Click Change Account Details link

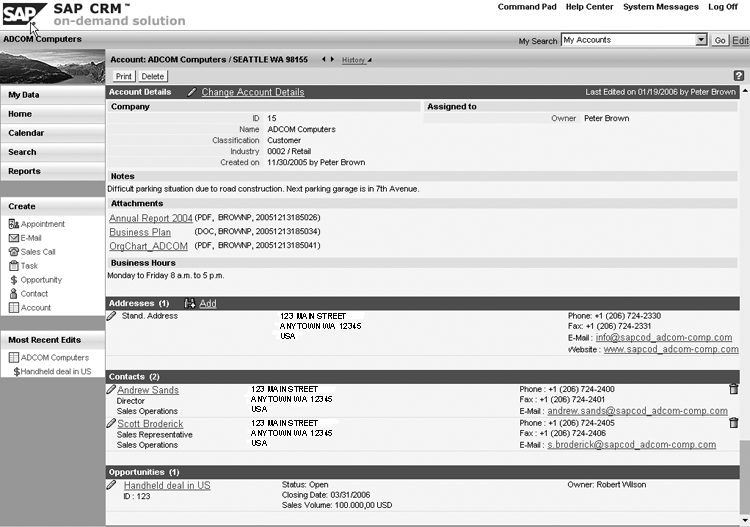coord(253,92)
